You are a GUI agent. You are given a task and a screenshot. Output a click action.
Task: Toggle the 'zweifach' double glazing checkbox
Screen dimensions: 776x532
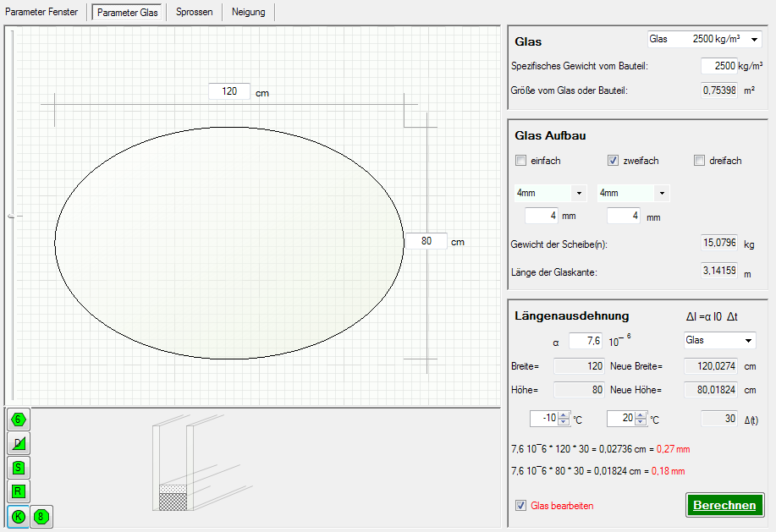pos(614,161)
